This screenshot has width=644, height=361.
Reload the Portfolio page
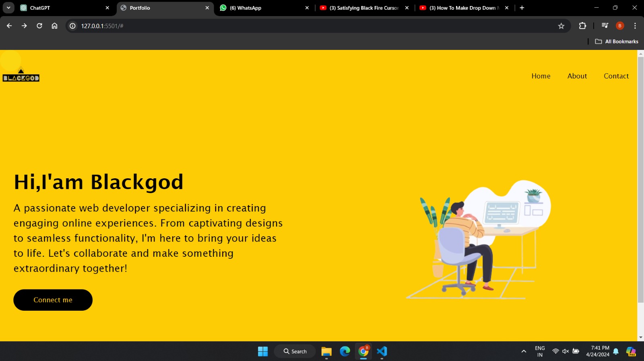[x=39, y=26]
